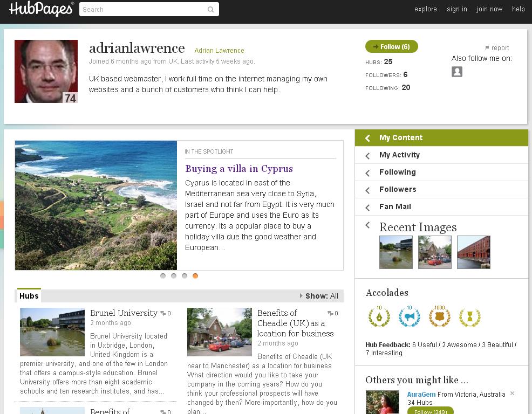Click the Cheadle hub thumbnail

point(220,332)
